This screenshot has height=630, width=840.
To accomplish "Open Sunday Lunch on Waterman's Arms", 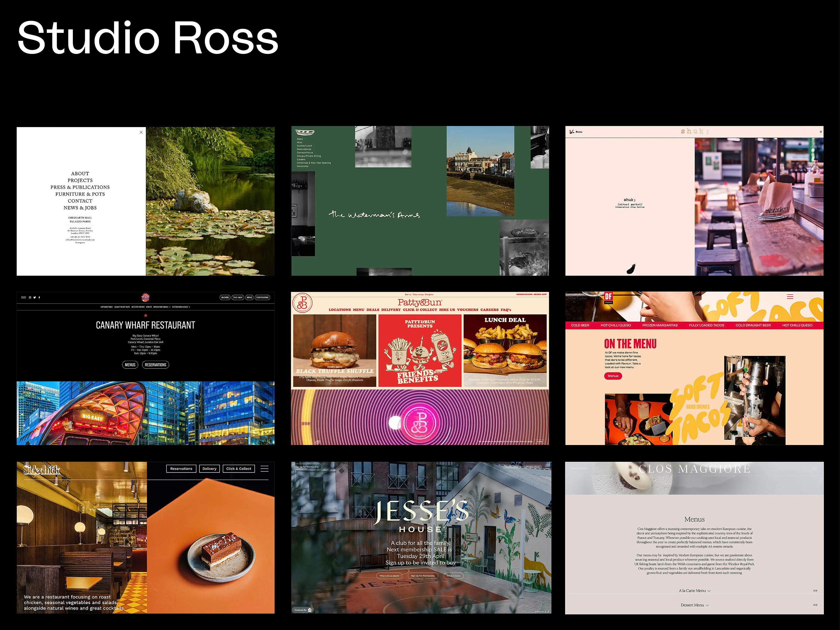I will 305,146.
